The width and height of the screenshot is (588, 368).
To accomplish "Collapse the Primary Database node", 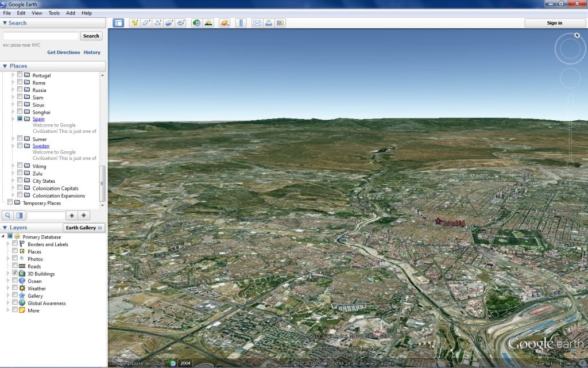I will coord(3,236).
